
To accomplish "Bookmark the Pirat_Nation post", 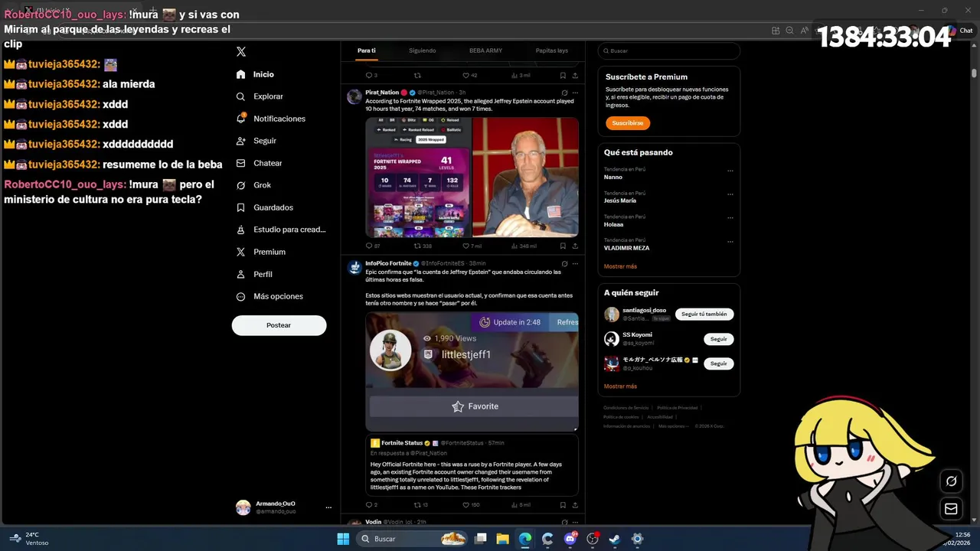I will tap(563, 246).
